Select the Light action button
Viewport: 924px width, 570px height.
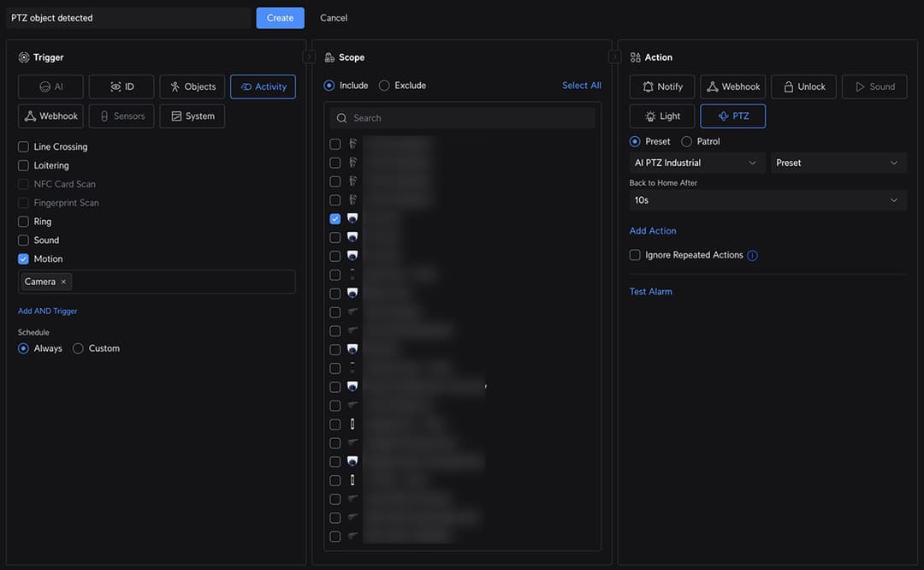pyautogui.click(x=662, y=116)
